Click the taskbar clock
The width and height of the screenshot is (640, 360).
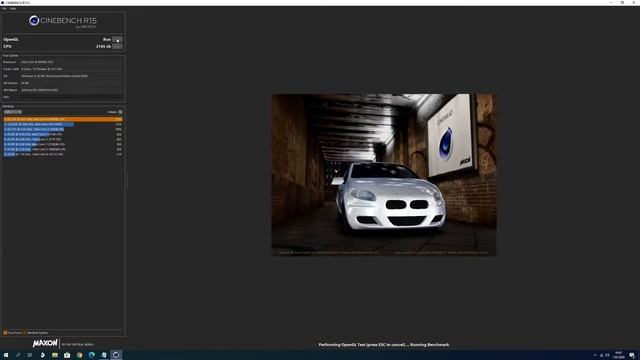(618, 355)
